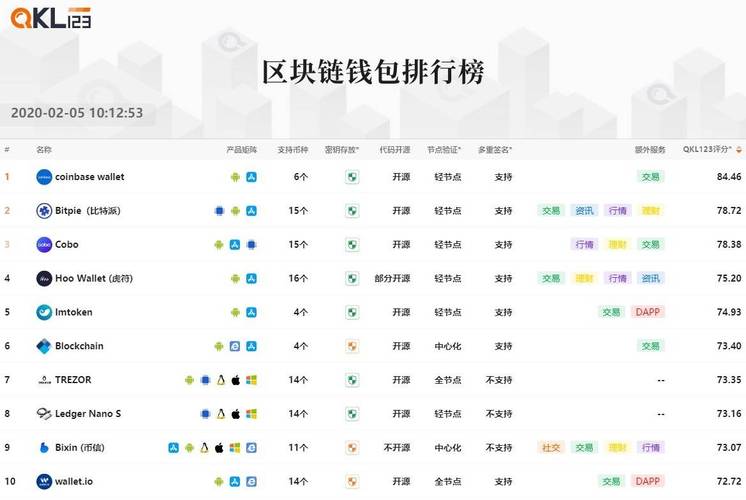Click the Android icon in coinbase wallet row
The image size is (746, 500).
[235, 177]
